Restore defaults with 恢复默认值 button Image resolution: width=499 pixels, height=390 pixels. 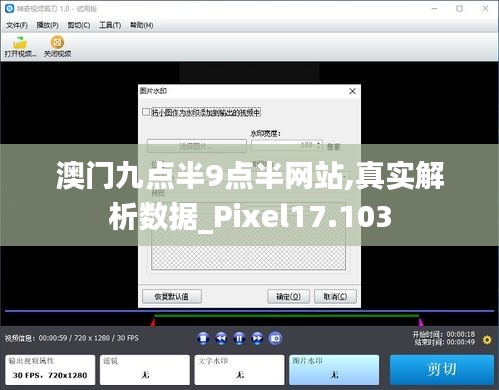click(172, 296)
